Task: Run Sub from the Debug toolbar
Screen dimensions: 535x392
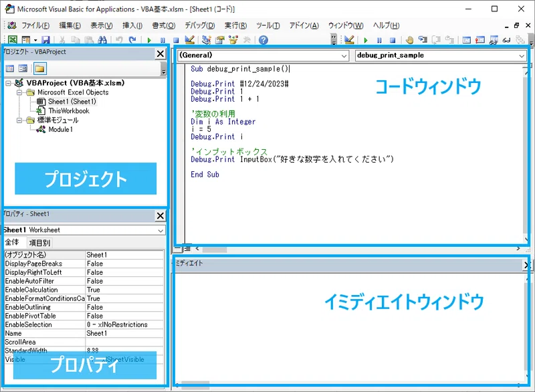Action: (x=366, y=40)
